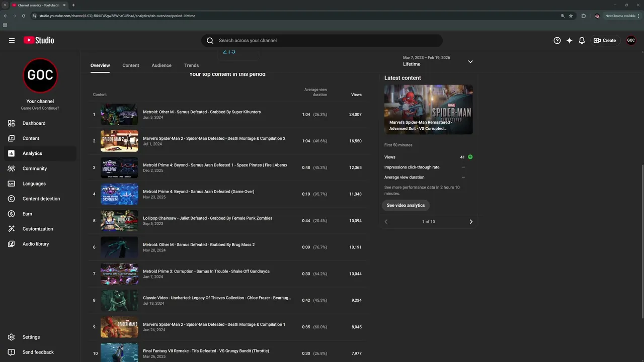Open the GOC account avatar menu
644x362 pixels.
[x=631, y=40]
